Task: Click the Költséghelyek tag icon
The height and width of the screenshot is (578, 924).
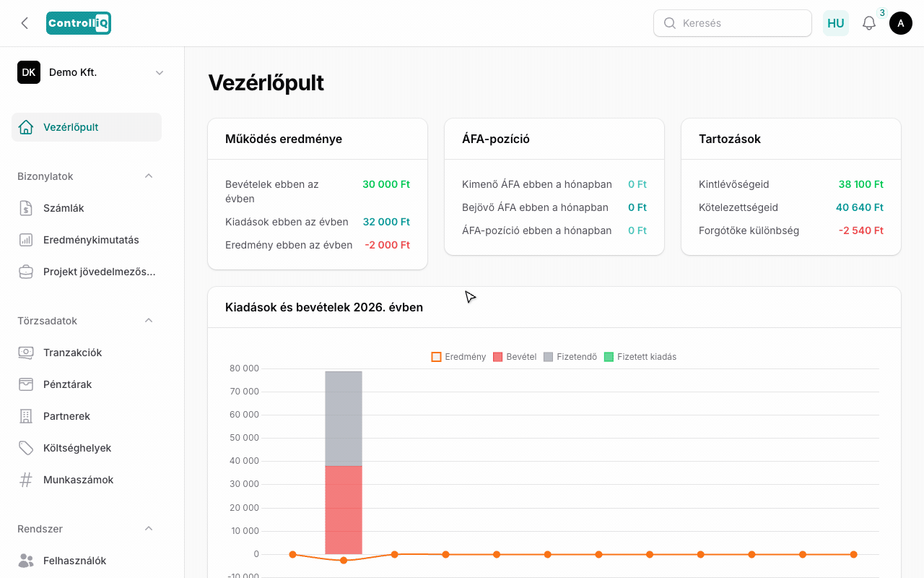Action: (26, 448)
